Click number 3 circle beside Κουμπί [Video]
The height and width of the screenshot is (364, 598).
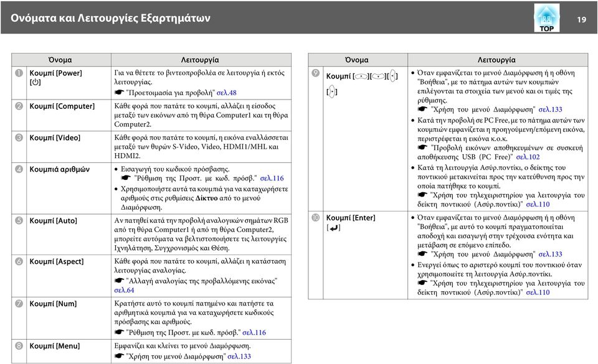tap(19, 138)
